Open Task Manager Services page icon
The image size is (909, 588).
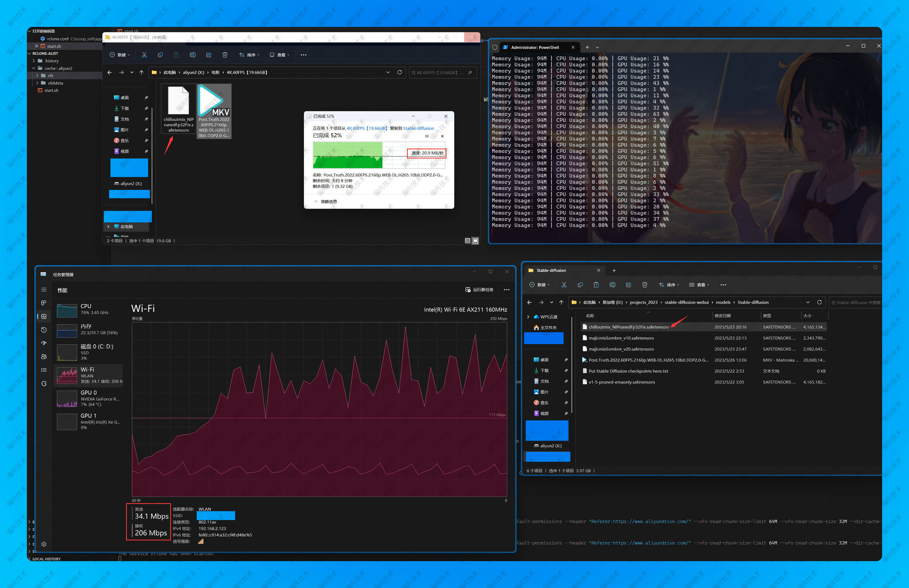(44, 383)
